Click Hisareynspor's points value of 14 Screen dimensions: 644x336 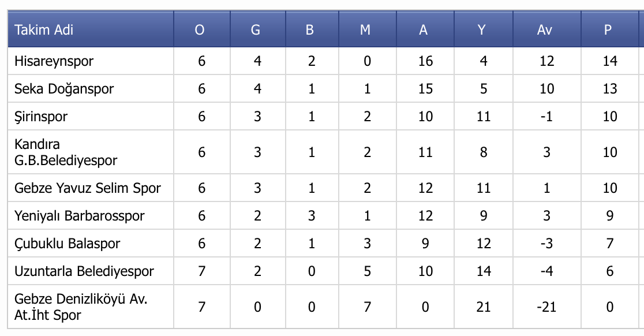(x=610, y=61)
